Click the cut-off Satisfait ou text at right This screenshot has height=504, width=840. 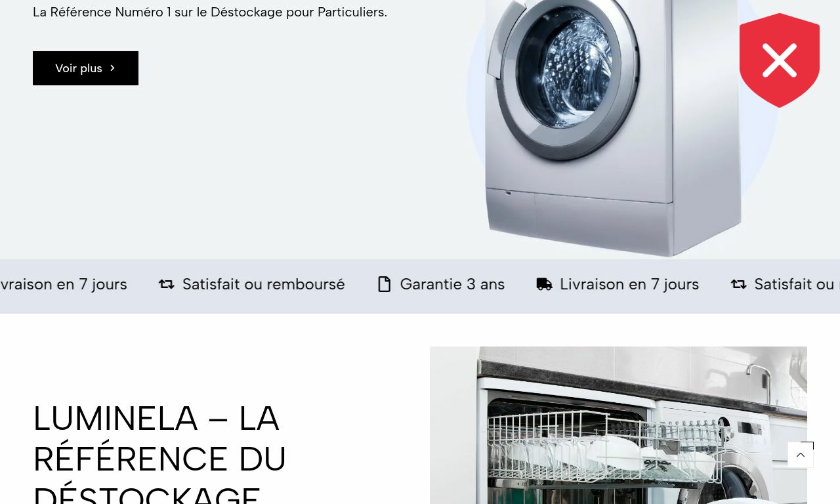797,284
